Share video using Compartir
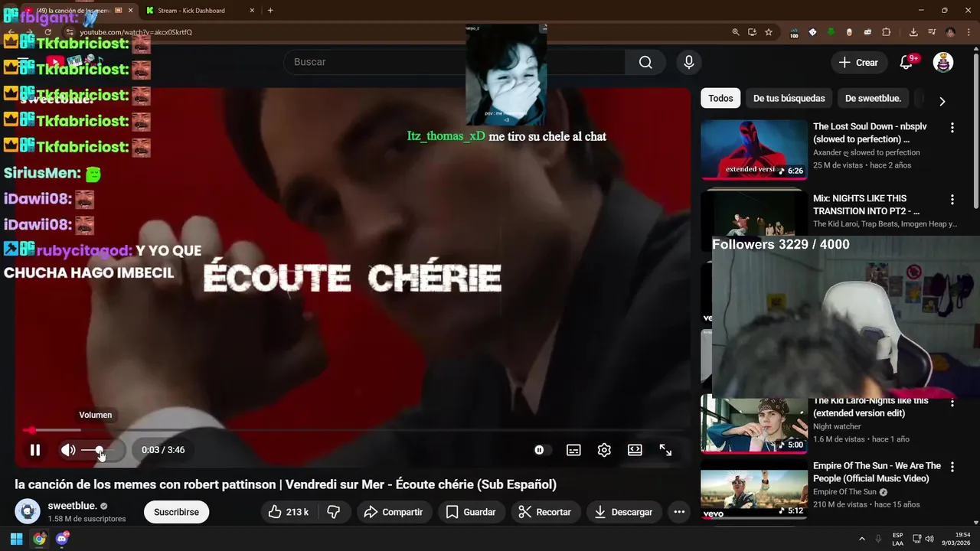 (x=394, y=512)
